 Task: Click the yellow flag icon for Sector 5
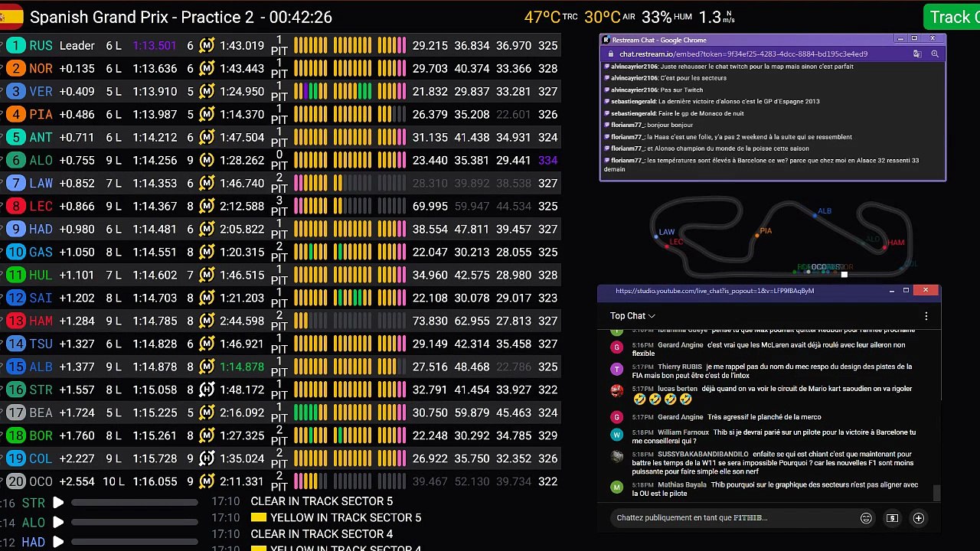point(257,518)
